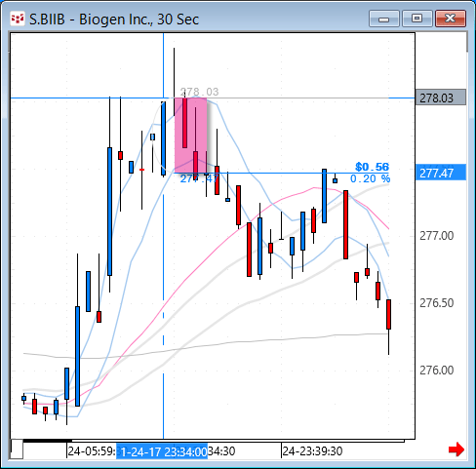Click the 276.50 price axis value
The image size is (476, 469).
[436, 303]
